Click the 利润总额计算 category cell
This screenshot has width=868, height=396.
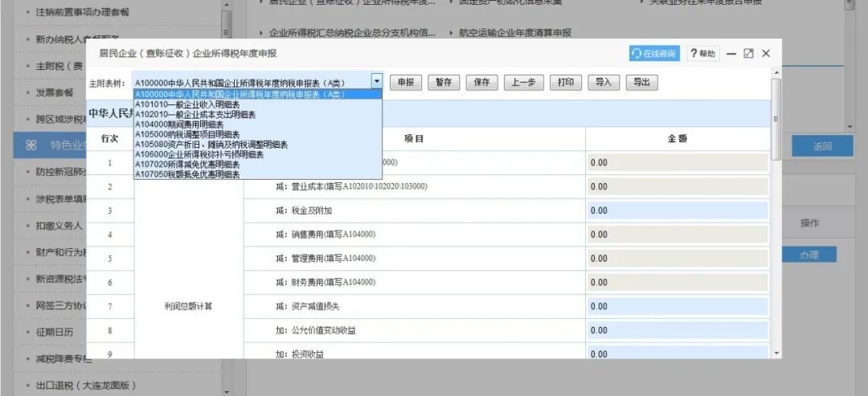(188, 306)
